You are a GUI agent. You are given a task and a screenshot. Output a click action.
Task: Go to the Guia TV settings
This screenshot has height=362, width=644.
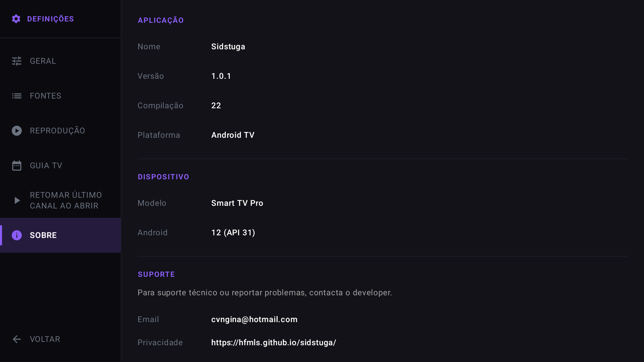click(60, 166)
